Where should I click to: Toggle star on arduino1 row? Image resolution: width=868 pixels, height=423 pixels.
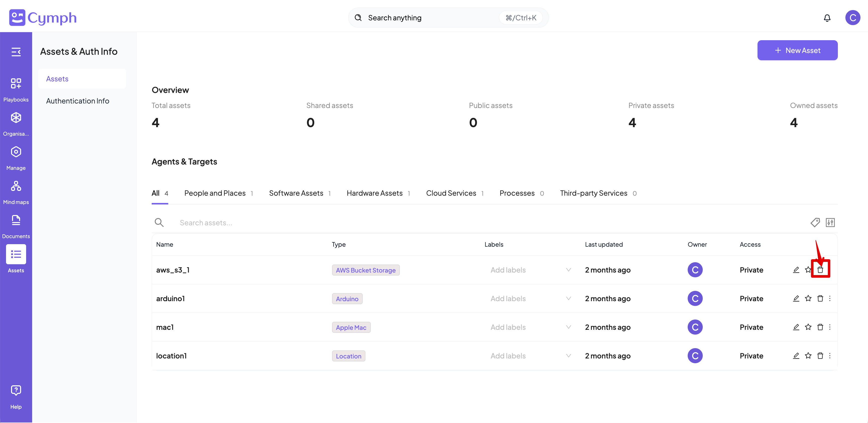(x=808, y=298)
